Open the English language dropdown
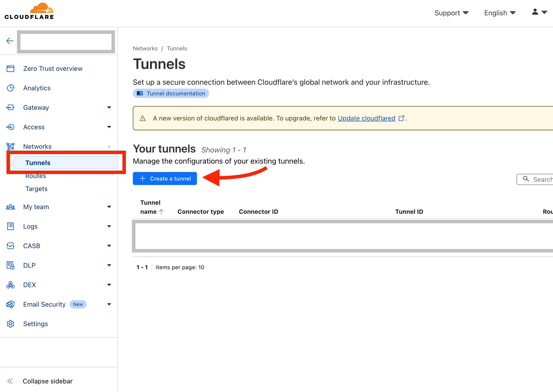This screenshot has height=392, width=553. pyautogui.click(x=500, y=13)
